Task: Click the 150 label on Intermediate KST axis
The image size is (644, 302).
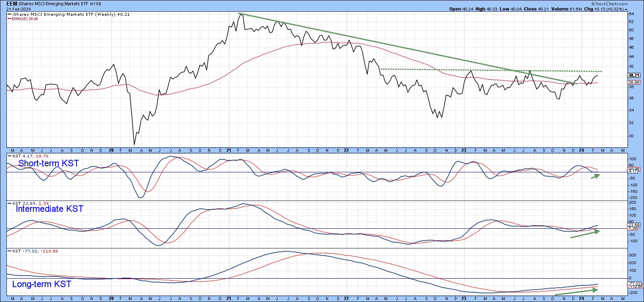Action: [632, 209]
